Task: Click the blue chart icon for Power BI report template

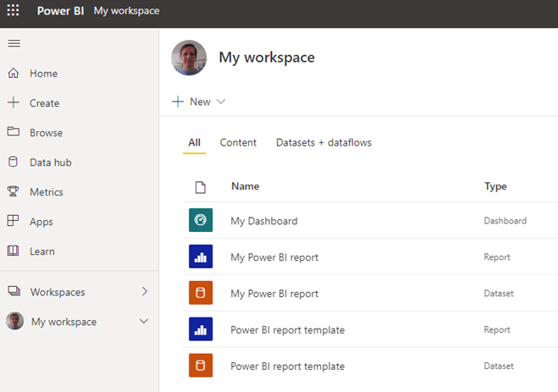Action: point(201,329)
